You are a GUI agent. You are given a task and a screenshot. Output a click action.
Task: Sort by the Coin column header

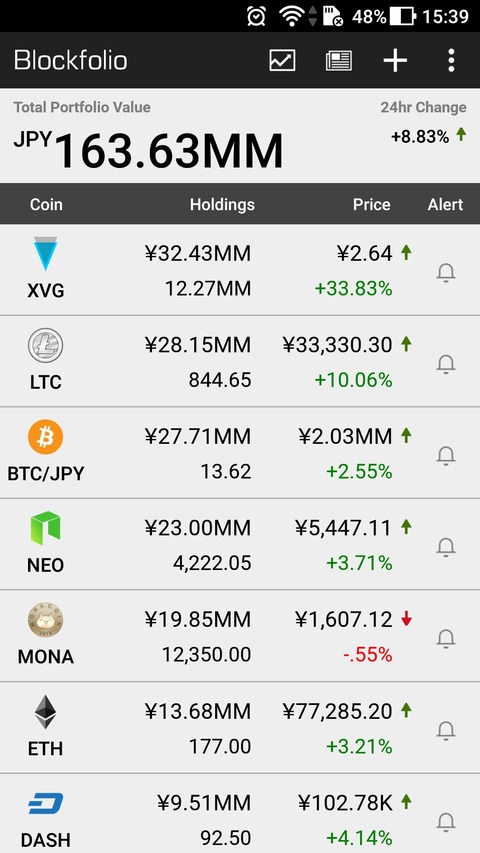pos(46,205)
